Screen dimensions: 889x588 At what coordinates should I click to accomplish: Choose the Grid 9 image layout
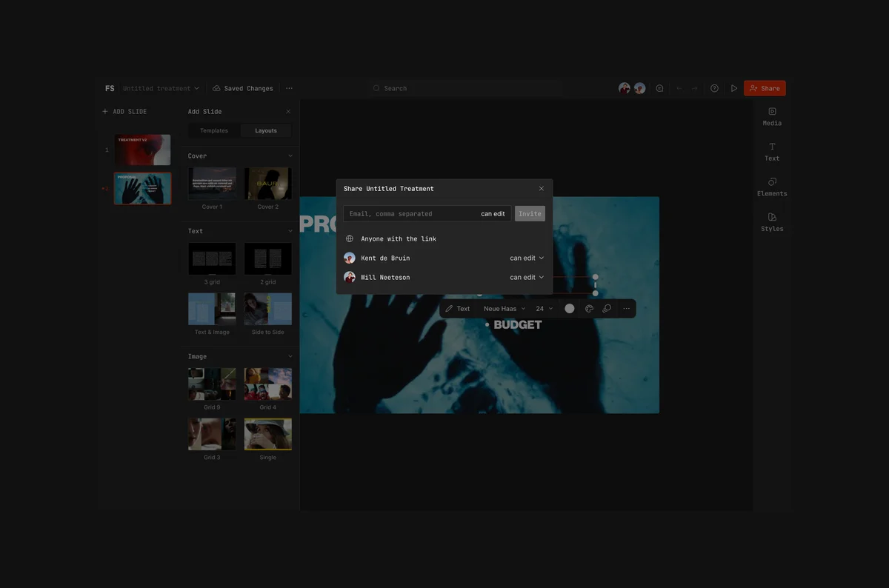(212, 384)
